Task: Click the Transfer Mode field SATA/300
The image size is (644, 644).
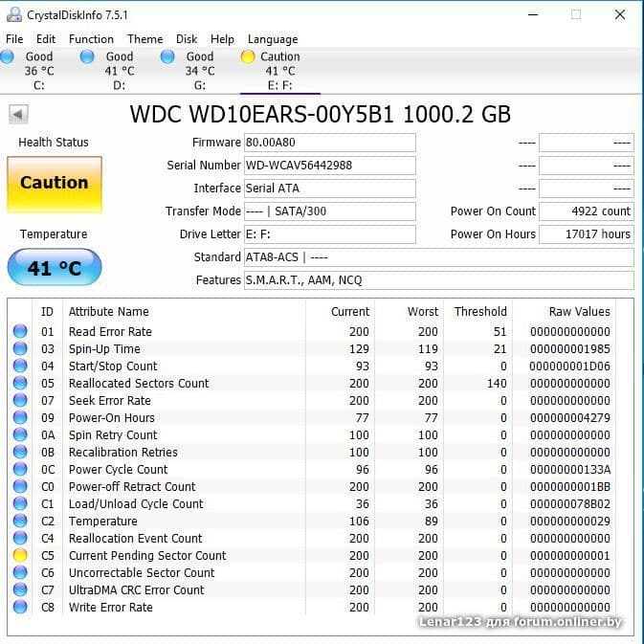Action: [330, 211]
